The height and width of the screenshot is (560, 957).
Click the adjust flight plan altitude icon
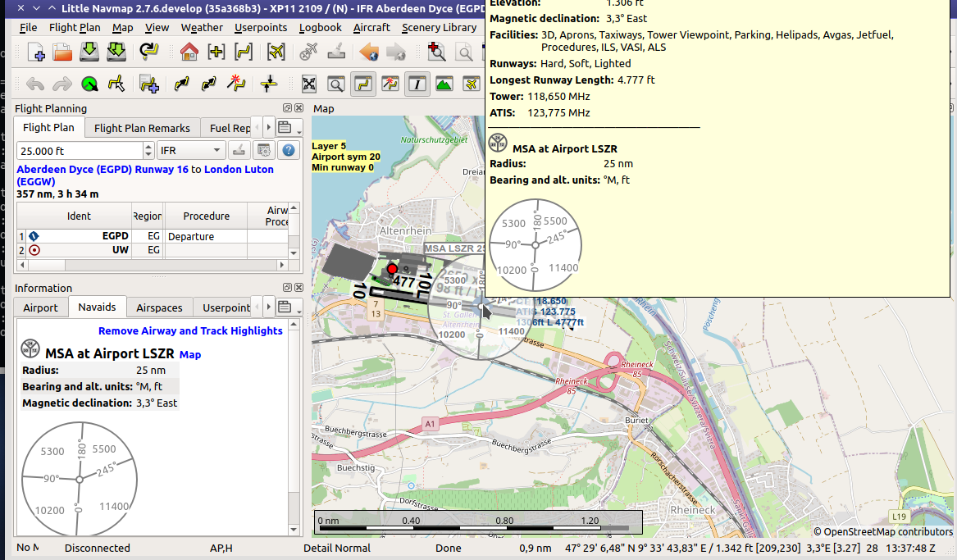tap(268, 84)
